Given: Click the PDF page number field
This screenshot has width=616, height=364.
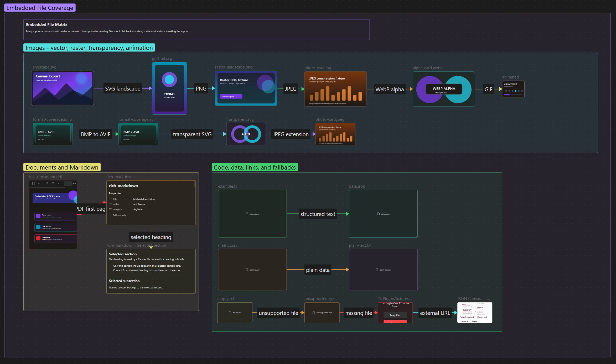Looking at the screenshot, I should (68, 183).
